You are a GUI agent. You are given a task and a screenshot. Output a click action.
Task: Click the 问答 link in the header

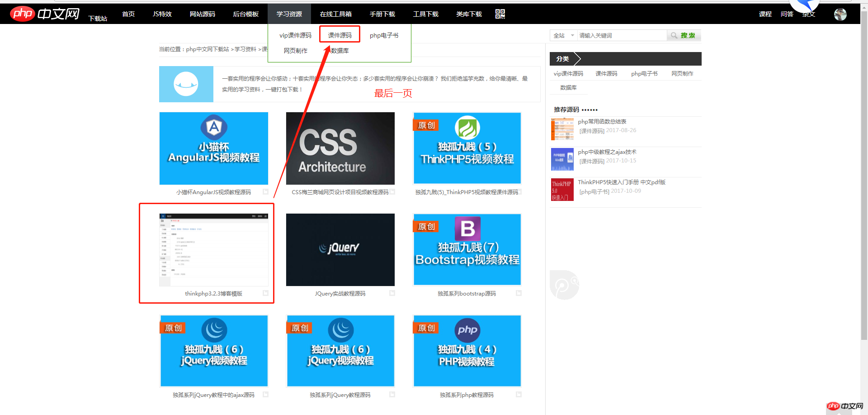tap(787, 14)
